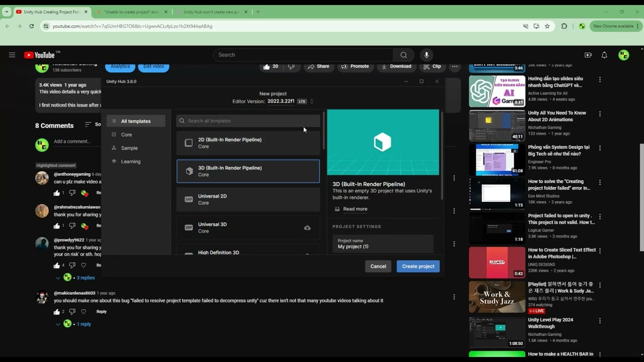This screenshot has height=362, width=644.
Task: Open the Sort by comments dropdown
Action: (x=93, y=125)
